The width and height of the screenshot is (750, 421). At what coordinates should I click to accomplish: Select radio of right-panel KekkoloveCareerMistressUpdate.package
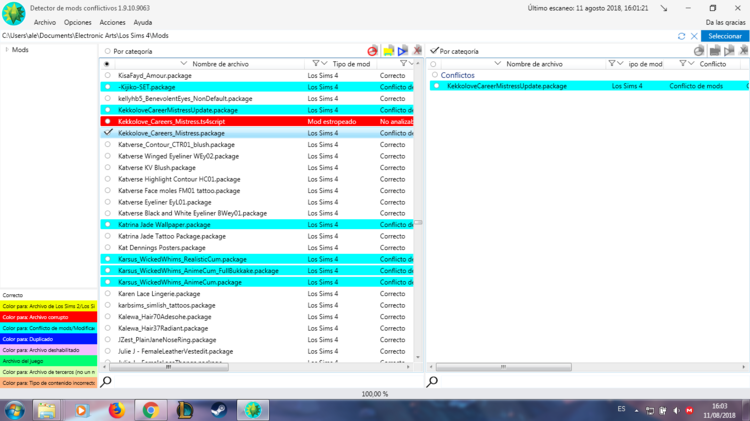point(436,86)
